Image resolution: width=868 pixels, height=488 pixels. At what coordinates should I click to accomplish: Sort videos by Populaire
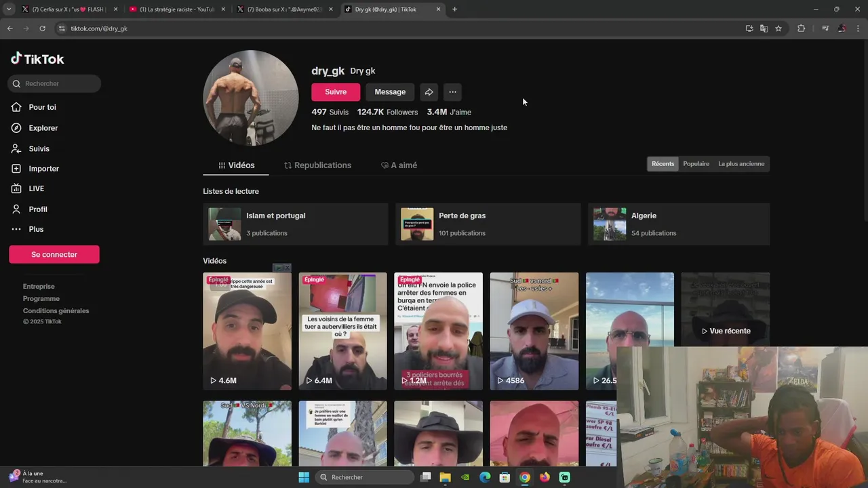(696, 164)
